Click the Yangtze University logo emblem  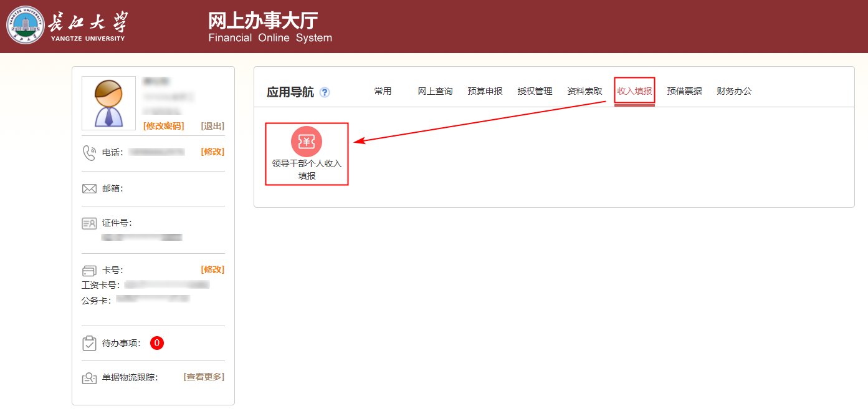26,26
